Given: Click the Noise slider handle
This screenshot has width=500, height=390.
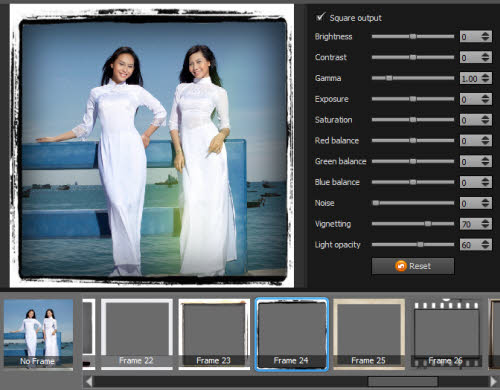Looking at the screenshot, I should click(x=376, y=203).
